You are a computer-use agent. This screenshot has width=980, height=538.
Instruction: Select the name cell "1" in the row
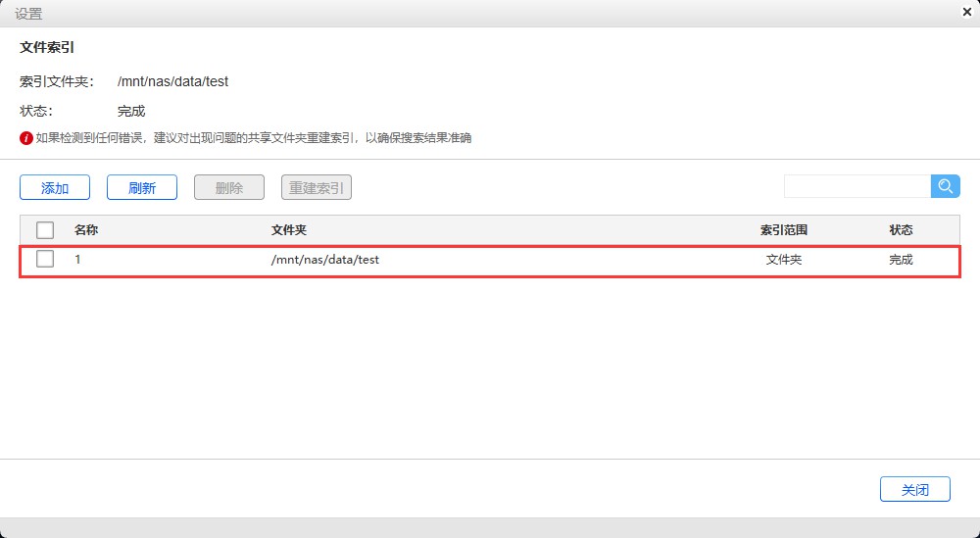pyautogui.click(x=78, y=260)
